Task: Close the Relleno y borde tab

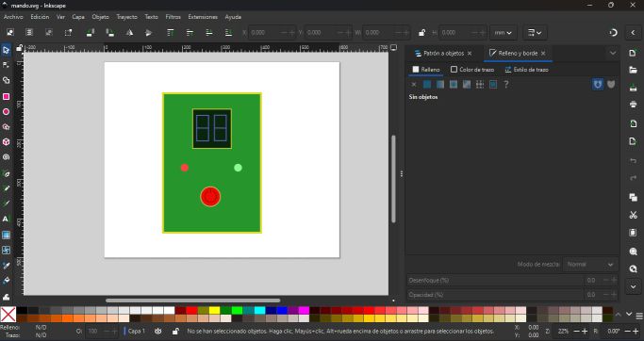Action: (543, 54)
